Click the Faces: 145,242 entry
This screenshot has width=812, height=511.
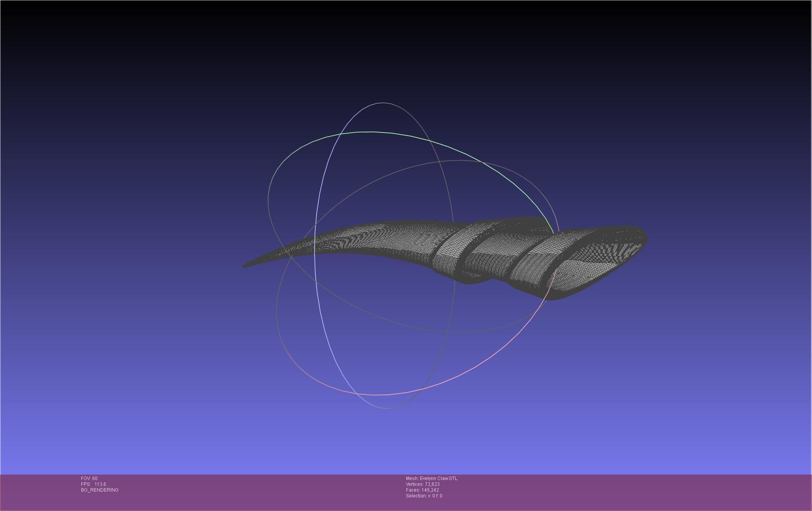tap(422, 490)
